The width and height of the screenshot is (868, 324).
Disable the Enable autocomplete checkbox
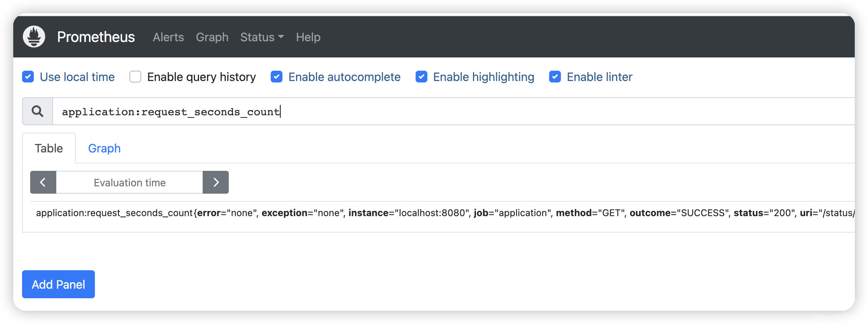coord(277,77)
